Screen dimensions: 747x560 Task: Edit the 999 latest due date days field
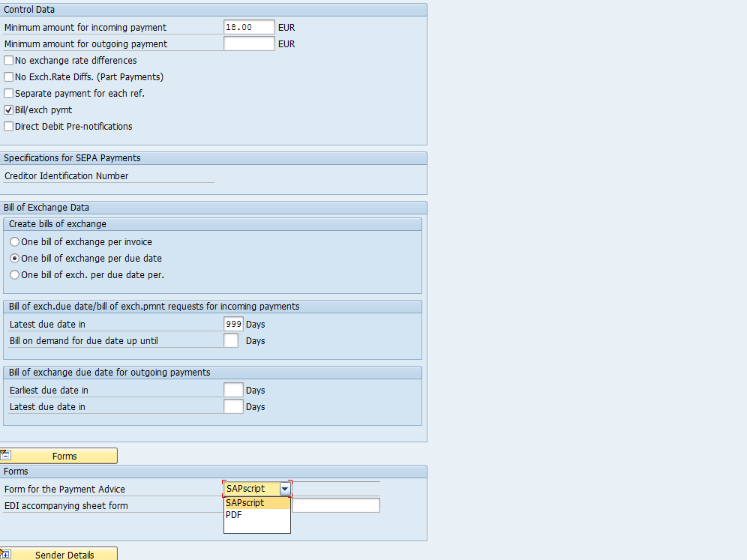point(233,325)
